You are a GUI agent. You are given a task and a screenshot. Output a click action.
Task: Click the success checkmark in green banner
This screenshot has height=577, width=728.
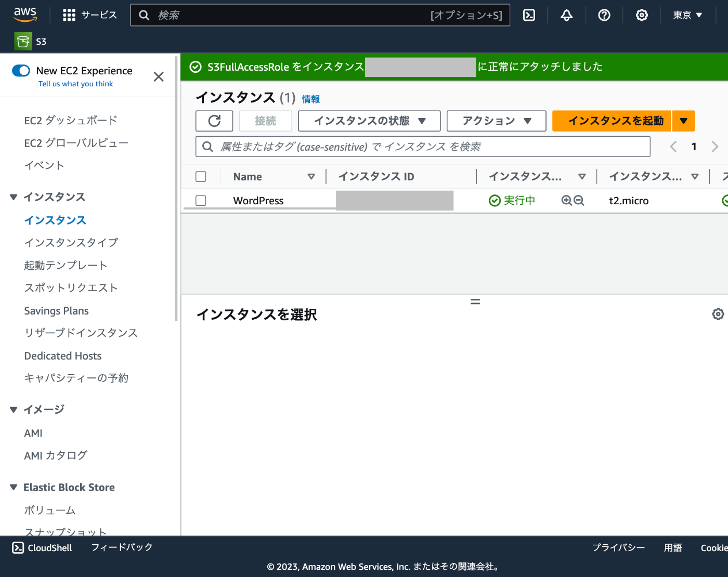tap(196, 67)
